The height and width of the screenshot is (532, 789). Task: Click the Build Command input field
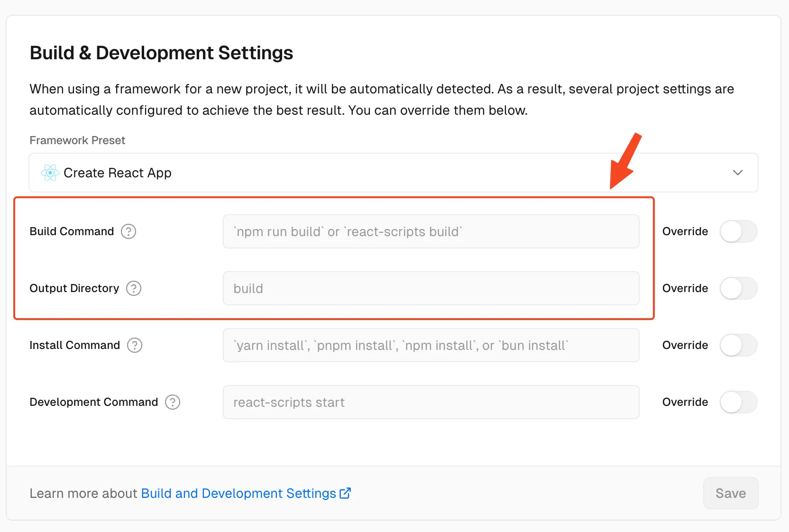[x=431, y=231]
